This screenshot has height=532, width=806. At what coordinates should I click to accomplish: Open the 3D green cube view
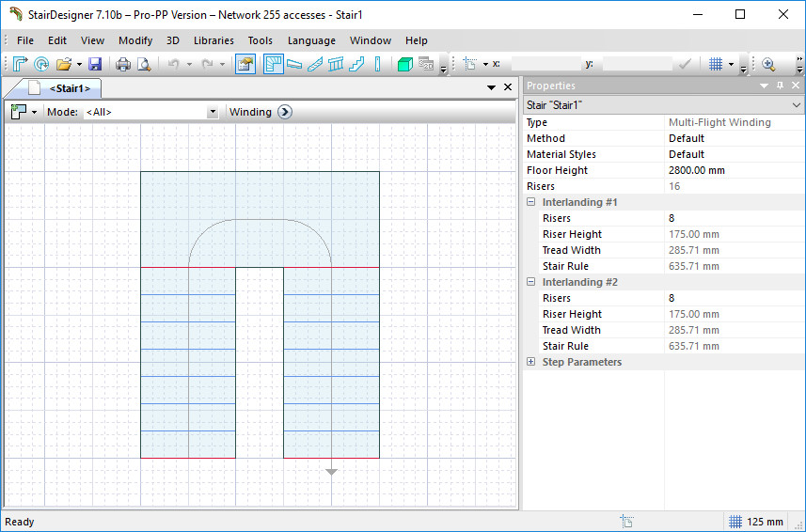405,64
